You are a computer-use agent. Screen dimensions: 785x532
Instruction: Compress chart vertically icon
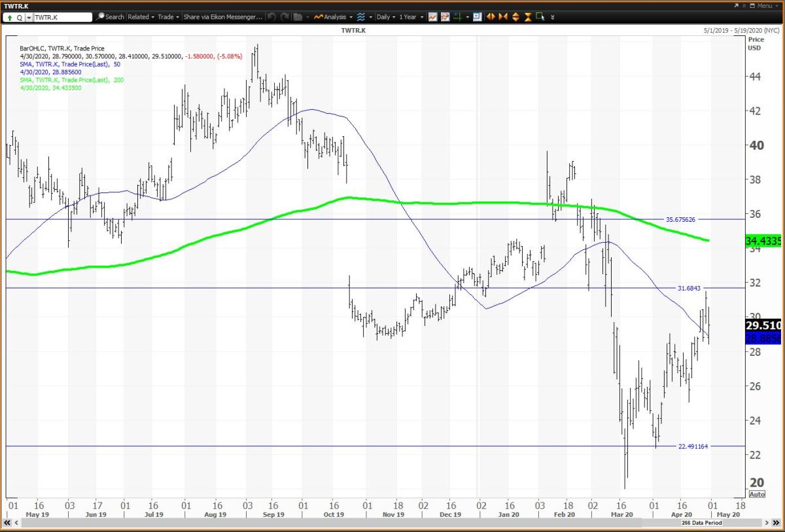(x=527, y=17)
